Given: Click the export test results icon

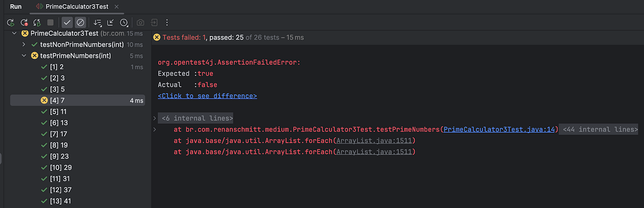Looking at the screenshot, I should 154,23.
